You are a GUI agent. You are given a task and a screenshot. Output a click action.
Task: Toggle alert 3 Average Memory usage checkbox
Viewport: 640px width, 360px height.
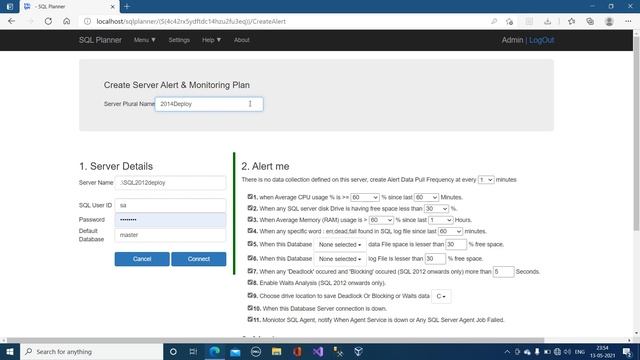(250, 220)
